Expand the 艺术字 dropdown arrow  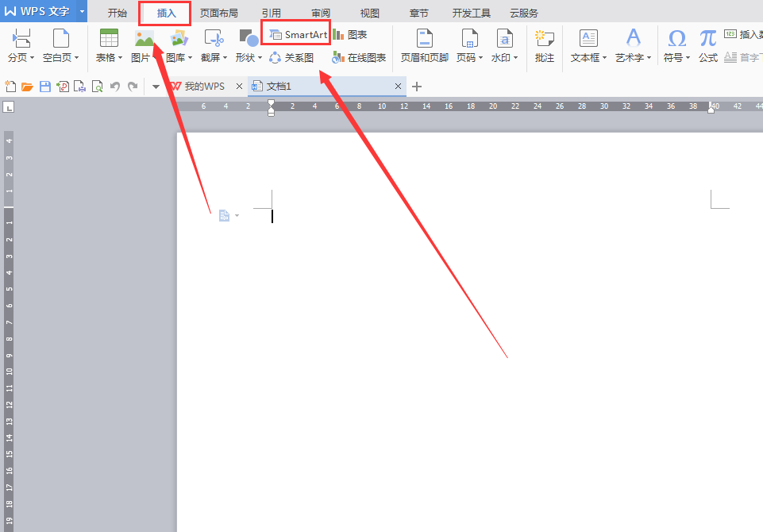pyautogui.click(x=649, y=58)
